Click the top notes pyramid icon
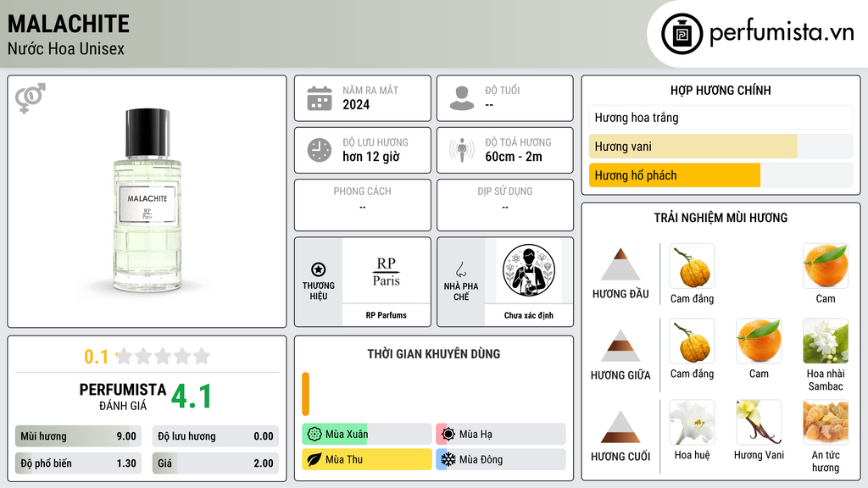868x488 pixels. [x=620, y=264]
